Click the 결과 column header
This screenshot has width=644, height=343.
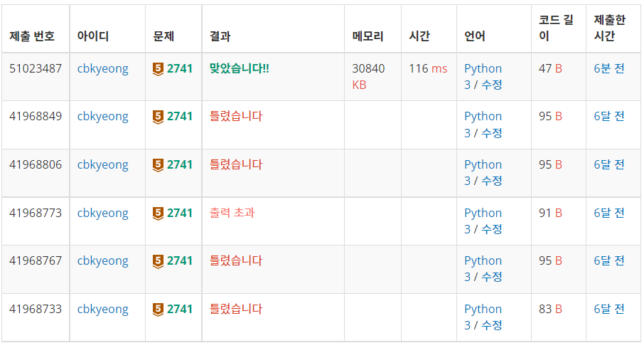tap(220, 36)
